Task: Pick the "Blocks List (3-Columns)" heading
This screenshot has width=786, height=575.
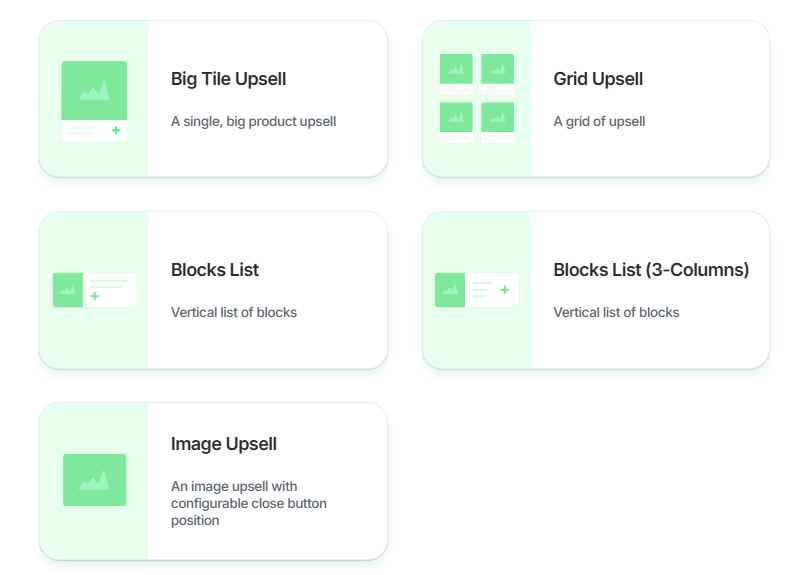Action: (651, 270)
